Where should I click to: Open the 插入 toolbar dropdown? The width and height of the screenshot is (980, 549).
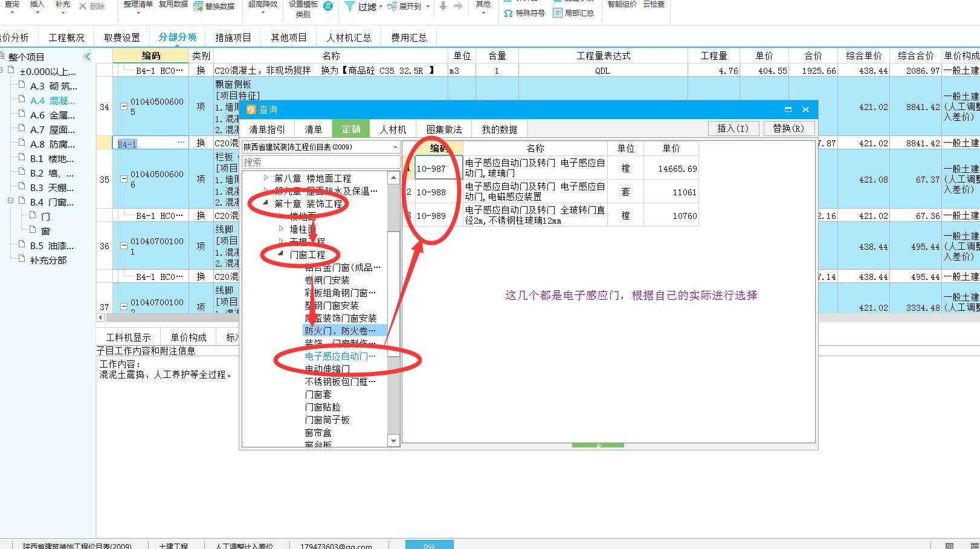(37, 13)
